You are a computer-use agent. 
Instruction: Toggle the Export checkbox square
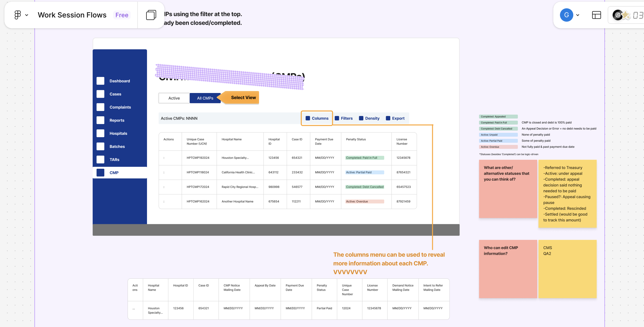pyautogui.click(x=388, y=118)
